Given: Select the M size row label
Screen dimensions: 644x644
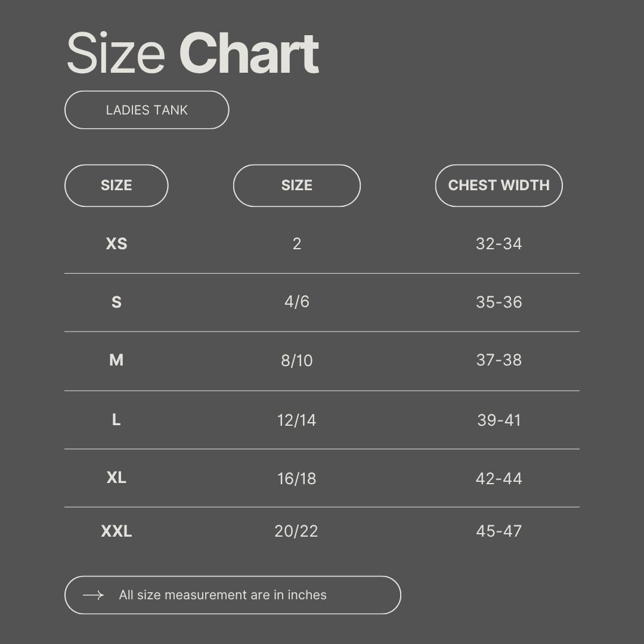Looking at the screenshot, I should tap(116, 360).
